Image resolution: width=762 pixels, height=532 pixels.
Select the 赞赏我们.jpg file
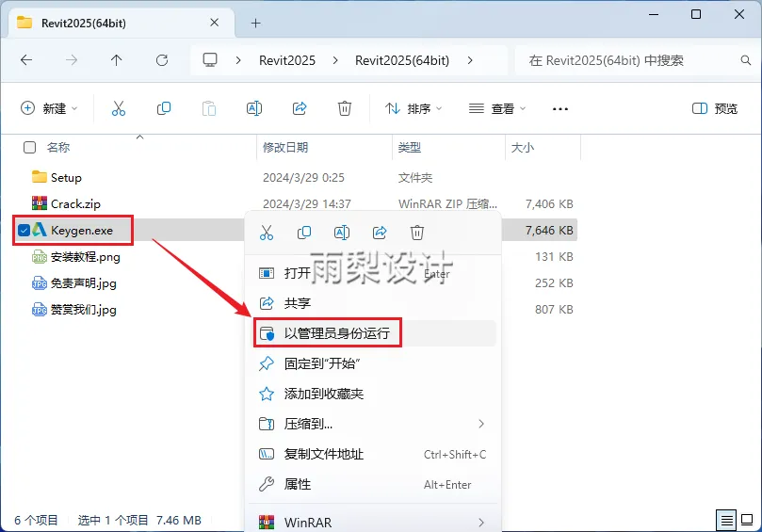tap(84, 309)
